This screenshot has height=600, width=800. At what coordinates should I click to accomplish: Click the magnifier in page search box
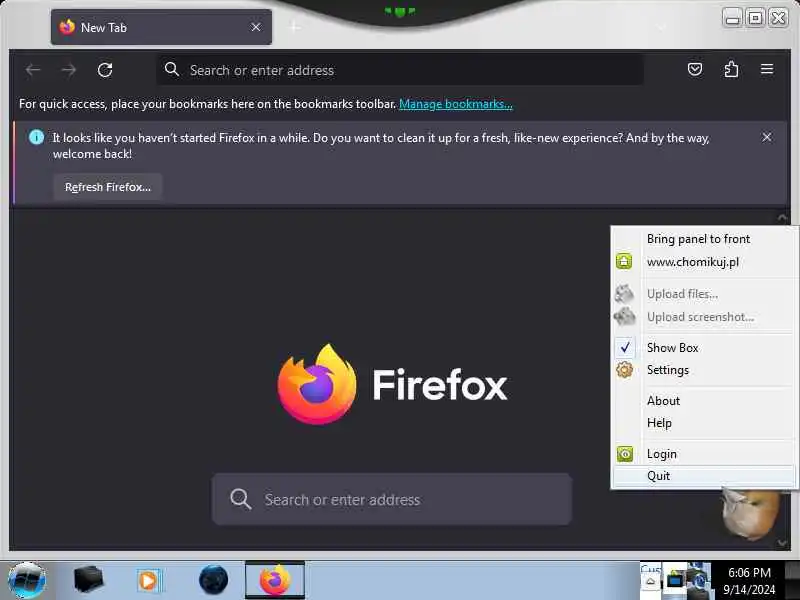click(240, 499)
